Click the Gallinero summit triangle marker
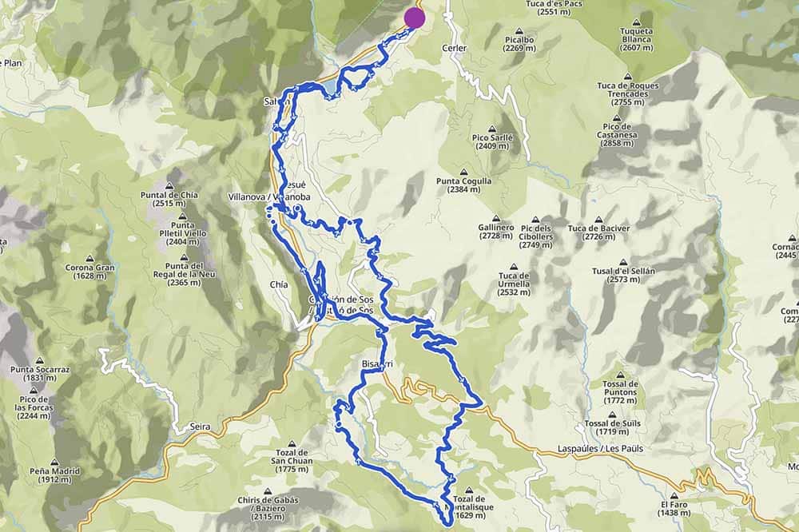Screen dimensions: 799x532 click(x=496, y=219)
